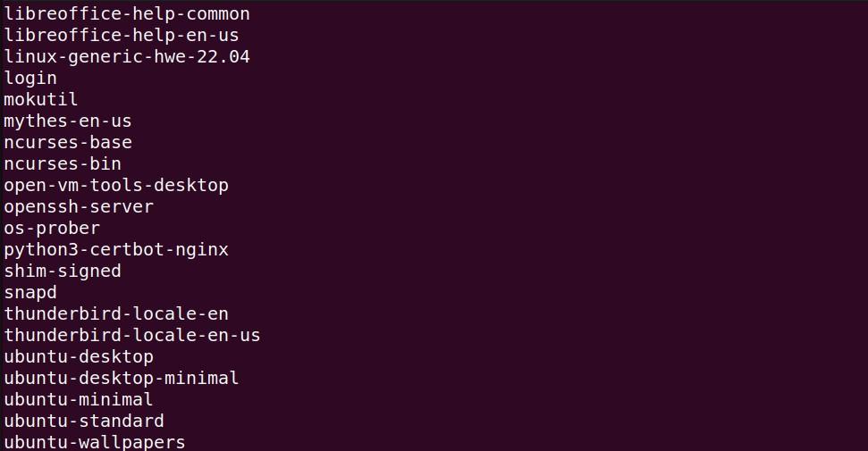
Task: Click on the login package entry
Action: click(30, 79)
